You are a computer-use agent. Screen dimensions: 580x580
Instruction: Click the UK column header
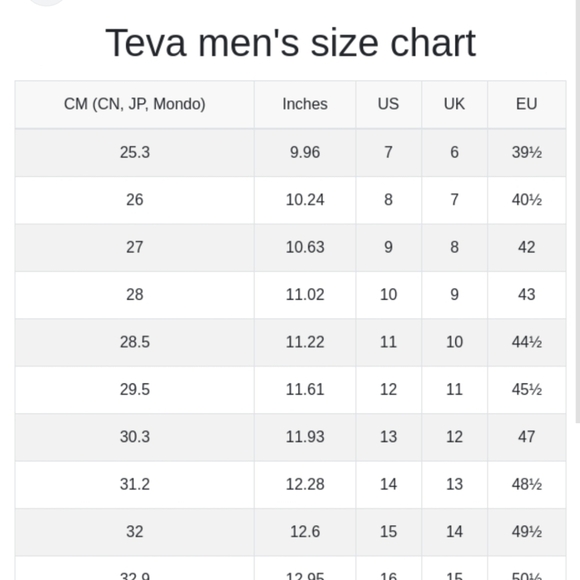click(454, 104)
